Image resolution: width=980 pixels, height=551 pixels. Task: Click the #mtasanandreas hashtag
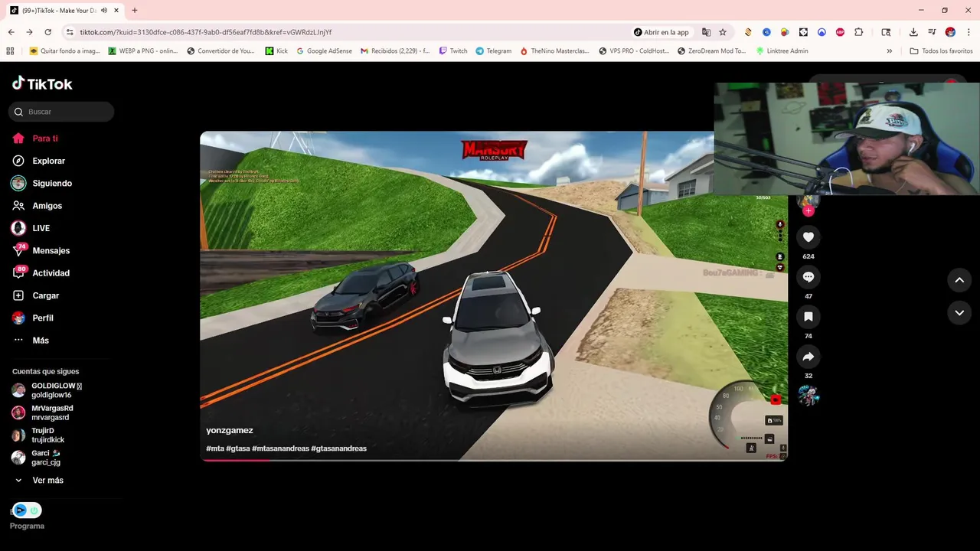tap(280, 448)
